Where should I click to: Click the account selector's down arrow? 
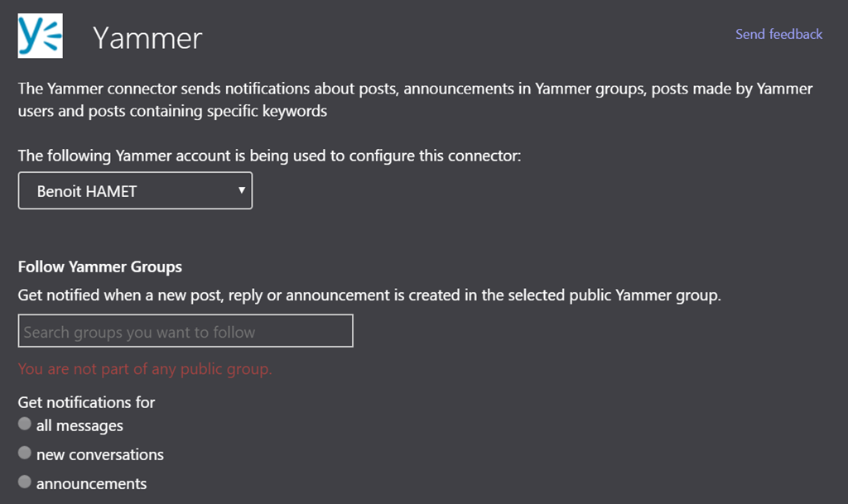[241, 190]
